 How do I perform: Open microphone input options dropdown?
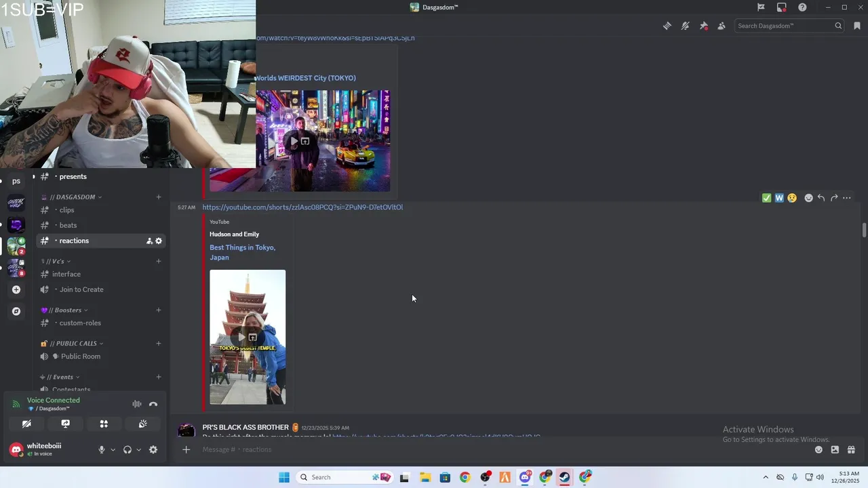coord(113,449)
